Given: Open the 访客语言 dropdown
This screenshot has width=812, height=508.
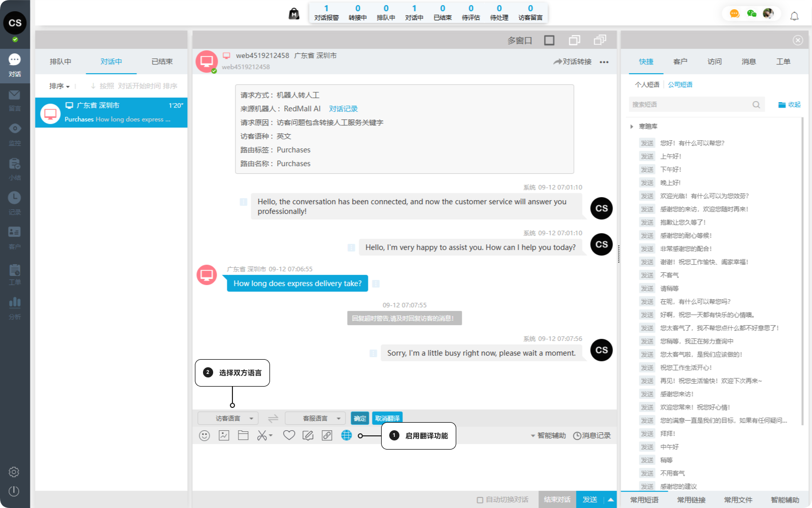Looking at the screenshot, I should point(228,419).
